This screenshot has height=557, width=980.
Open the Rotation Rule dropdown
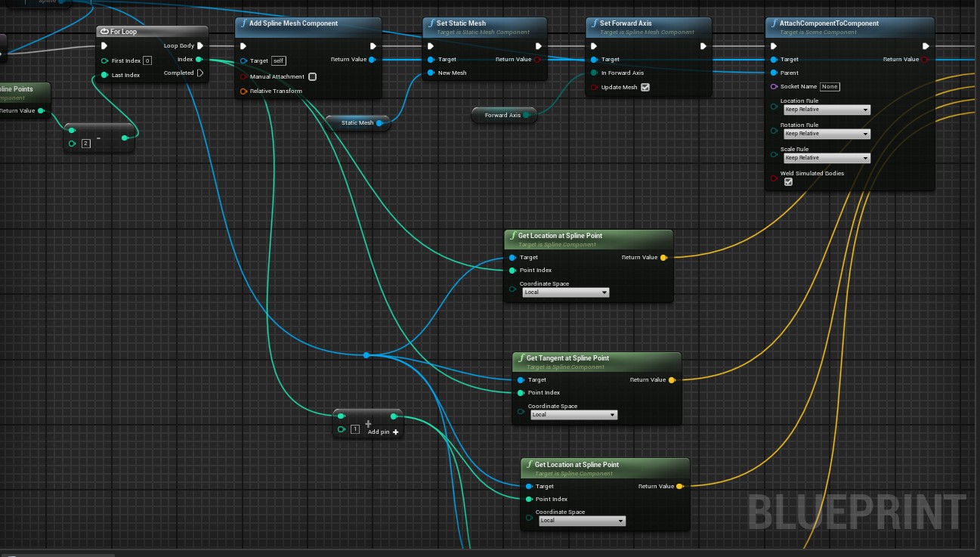(827, 134)
